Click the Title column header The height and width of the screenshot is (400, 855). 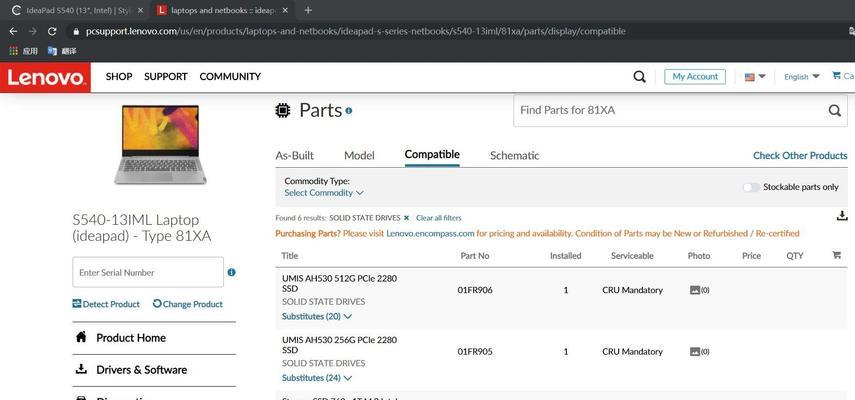[289, 256]
